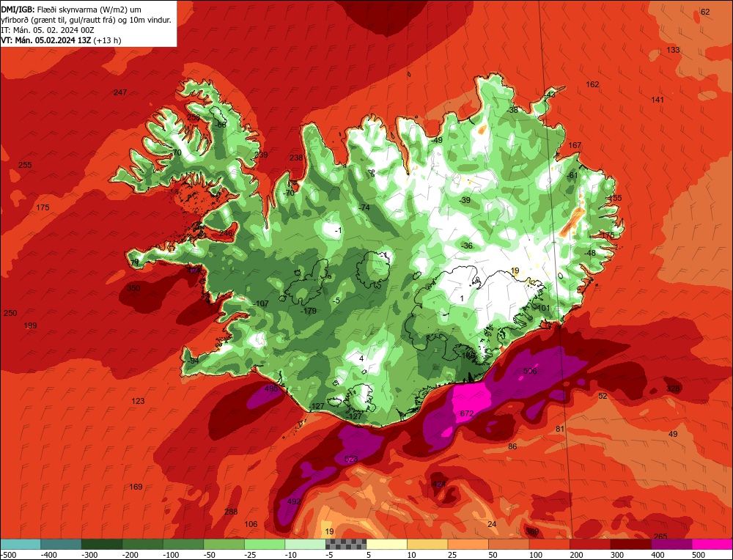733x560 pixels.
Task: Click the 238 value in the northern bay
Action: [x=296, y=158]
